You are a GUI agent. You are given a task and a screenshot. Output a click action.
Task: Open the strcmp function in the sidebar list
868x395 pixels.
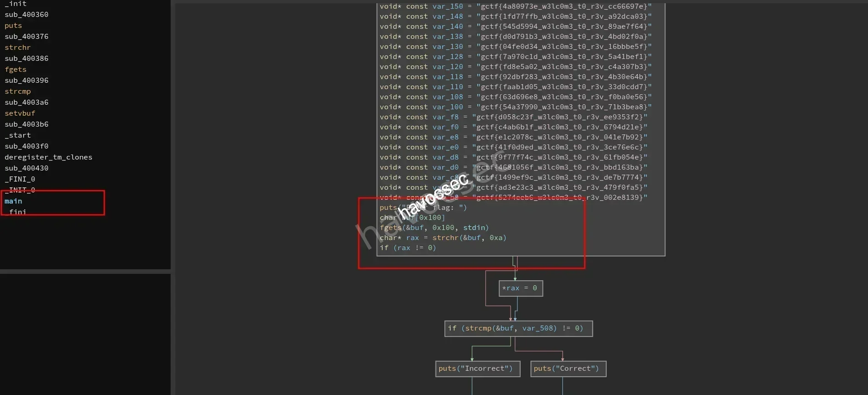pyautogui.click(x=17, y=91)
